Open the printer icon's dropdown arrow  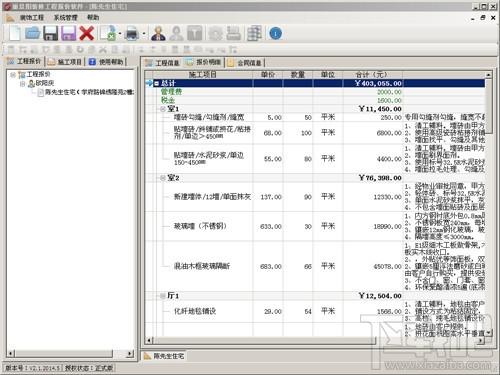pyautogui.click(x=144, y=33)
